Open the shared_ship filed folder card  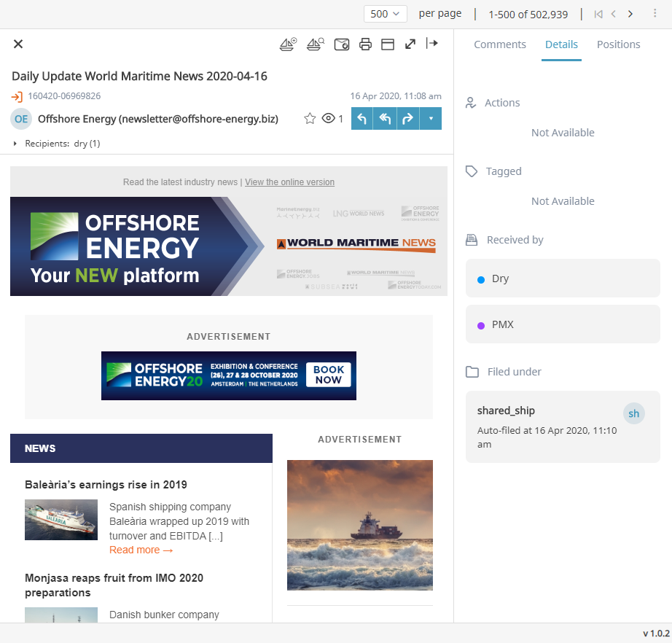coord(563,426)
